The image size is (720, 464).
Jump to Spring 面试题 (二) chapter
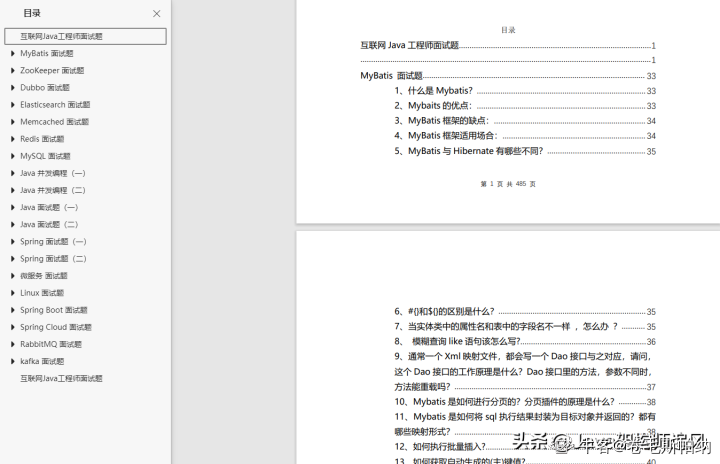[x=53, y=259]
